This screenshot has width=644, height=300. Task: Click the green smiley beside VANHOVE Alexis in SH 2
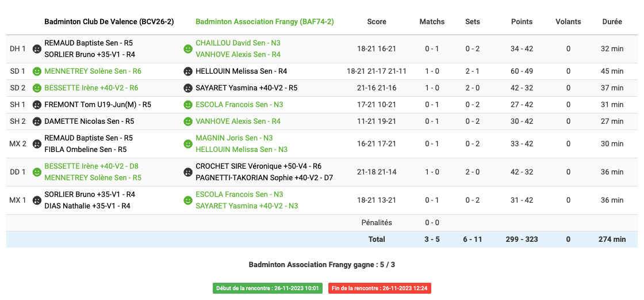click(x=187, y=121)
